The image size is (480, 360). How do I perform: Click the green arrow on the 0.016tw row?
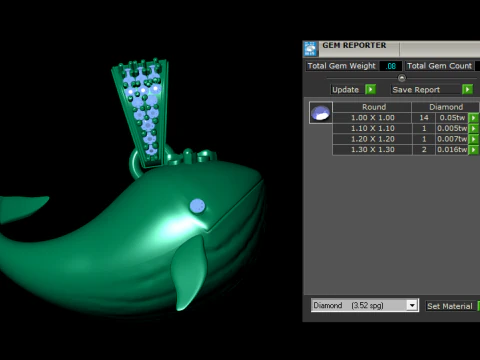coord(473,150)
